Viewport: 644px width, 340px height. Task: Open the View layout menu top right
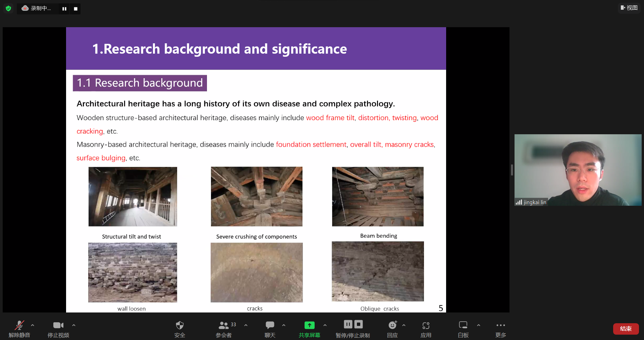click(629, 8)
